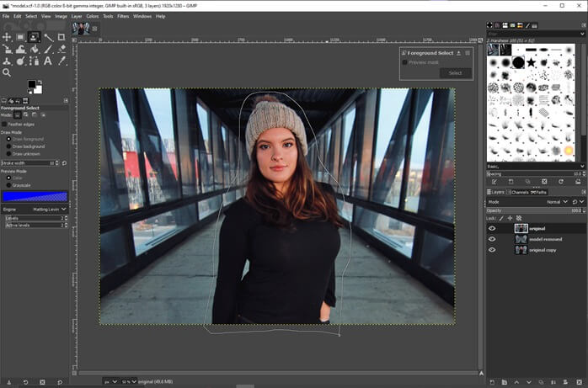Image resolution: width=588 pixels, height=388 pixels.
Task: Select the Color Picker eyedropper tool
Action: [x=61, y=61]
